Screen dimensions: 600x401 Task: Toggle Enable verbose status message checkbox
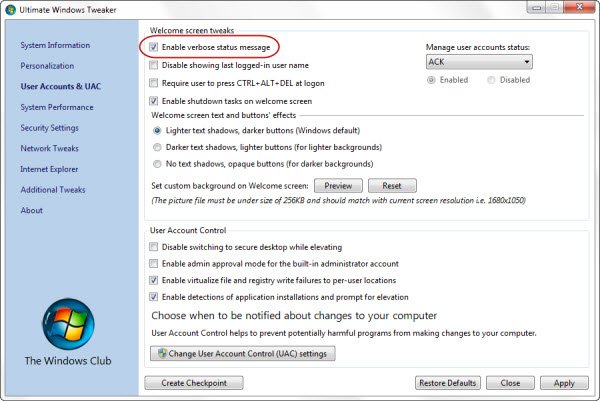point(153,47)
